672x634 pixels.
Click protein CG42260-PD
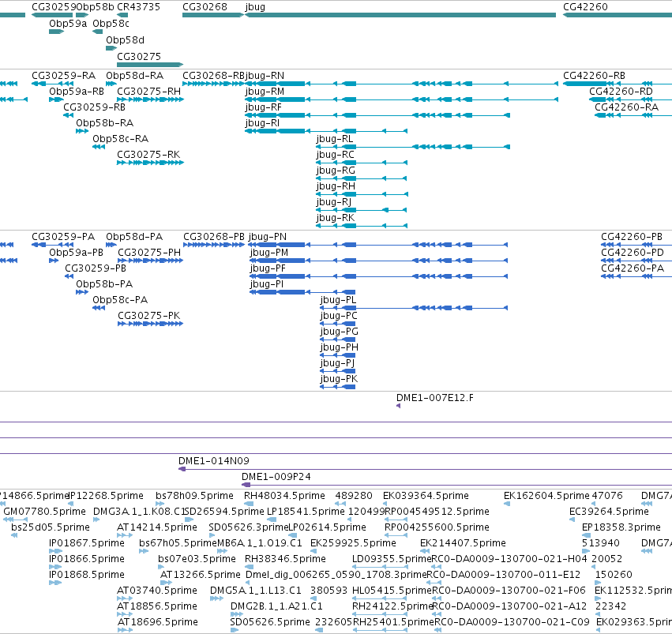(x=633, y=253)
